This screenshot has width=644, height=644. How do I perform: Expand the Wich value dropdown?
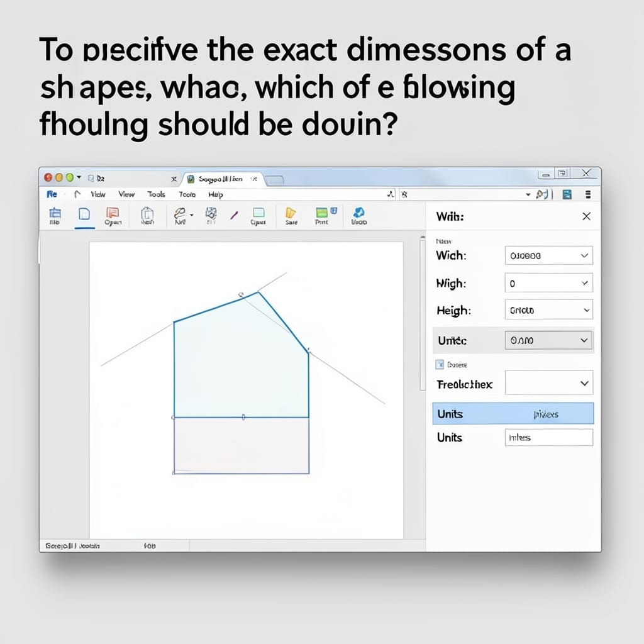pyautogui.click(x=584, y=255)
